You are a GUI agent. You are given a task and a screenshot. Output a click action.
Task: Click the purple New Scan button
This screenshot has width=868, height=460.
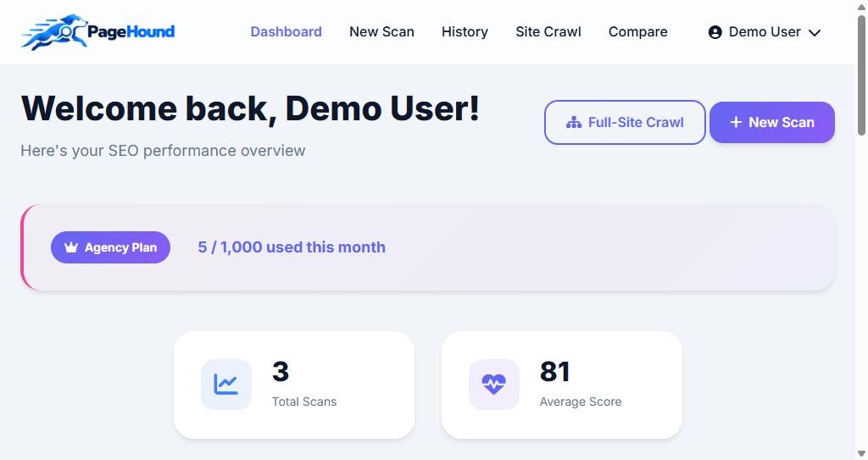[x=772, y=122]
